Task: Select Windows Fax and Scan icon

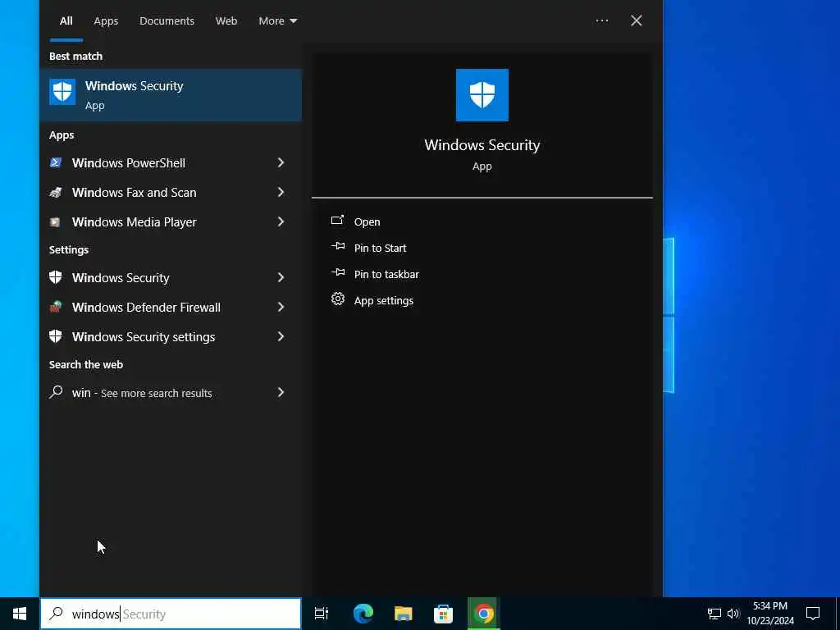Action: tap(56, 192)
